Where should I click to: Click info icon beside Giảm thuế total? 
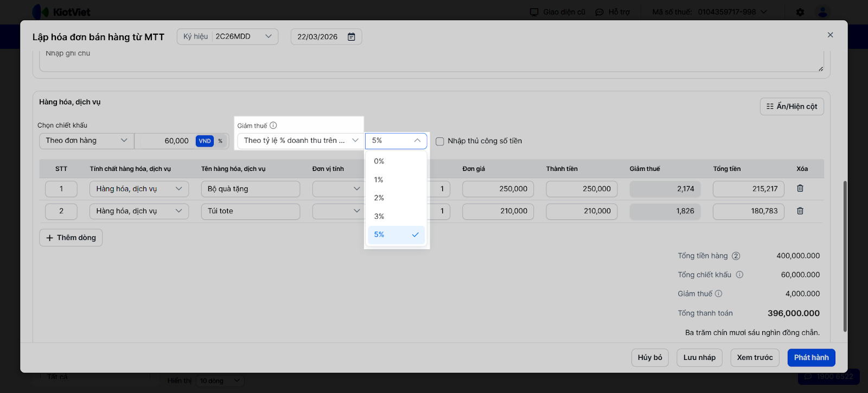[719, 294]
